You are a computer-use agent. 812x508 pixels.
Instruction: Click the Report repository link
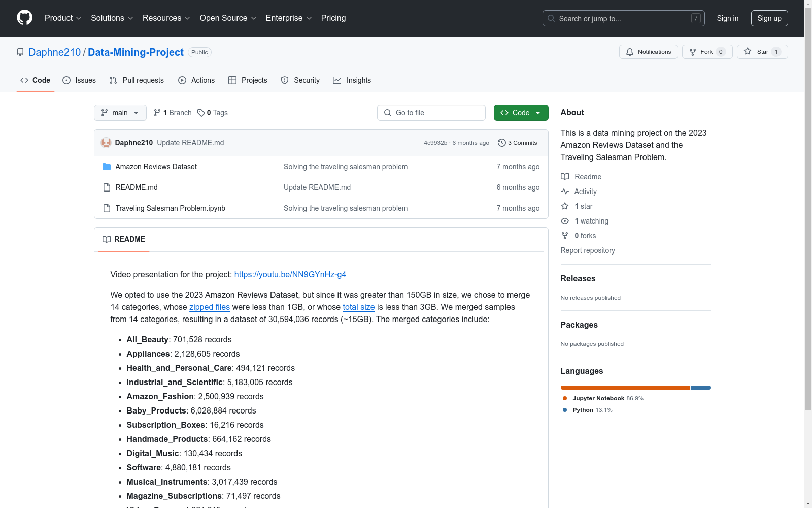pos(588,250)
